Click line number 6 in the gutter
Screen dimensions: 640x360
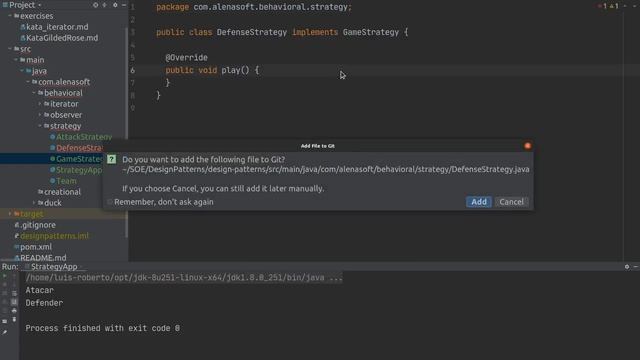(132, 70)
